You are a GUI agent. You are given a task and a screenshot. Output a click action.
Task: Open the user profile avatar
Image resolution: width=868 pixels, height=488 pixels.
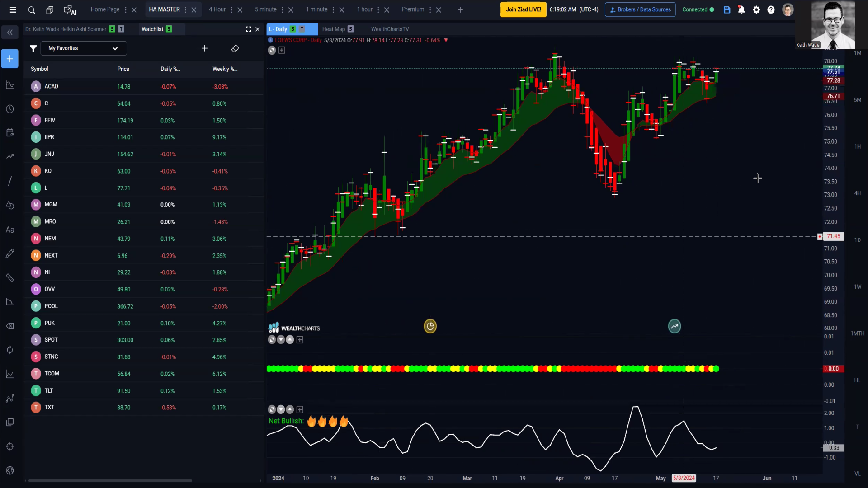tap(788, 9)
